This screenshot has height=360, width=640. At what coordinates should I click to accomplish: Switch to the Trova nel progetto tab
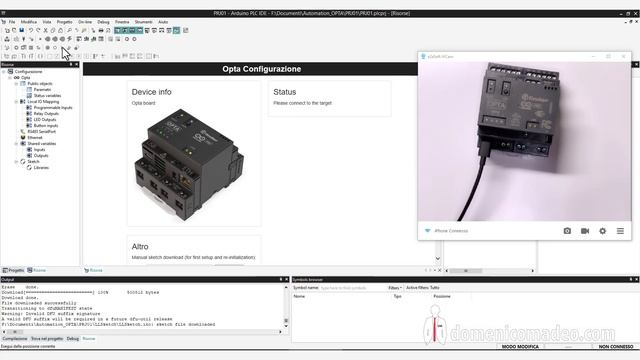[47, 339]
